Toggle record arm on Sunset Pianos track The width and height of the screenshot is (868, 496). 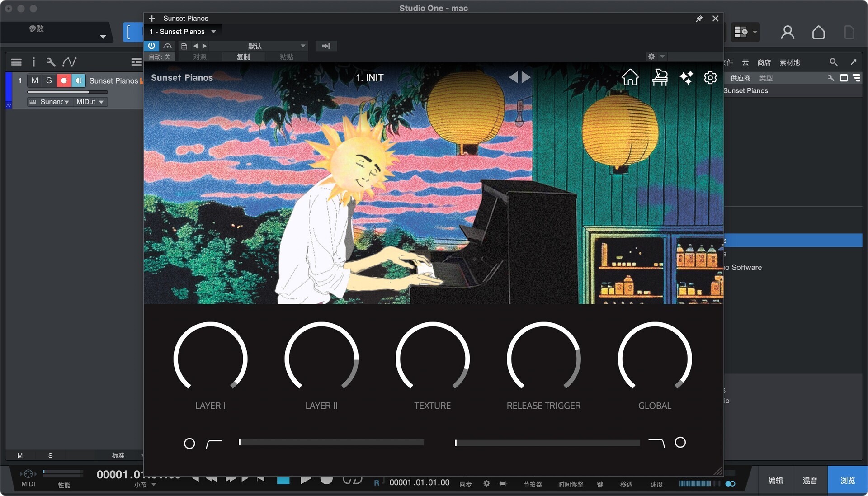(64, 80)
